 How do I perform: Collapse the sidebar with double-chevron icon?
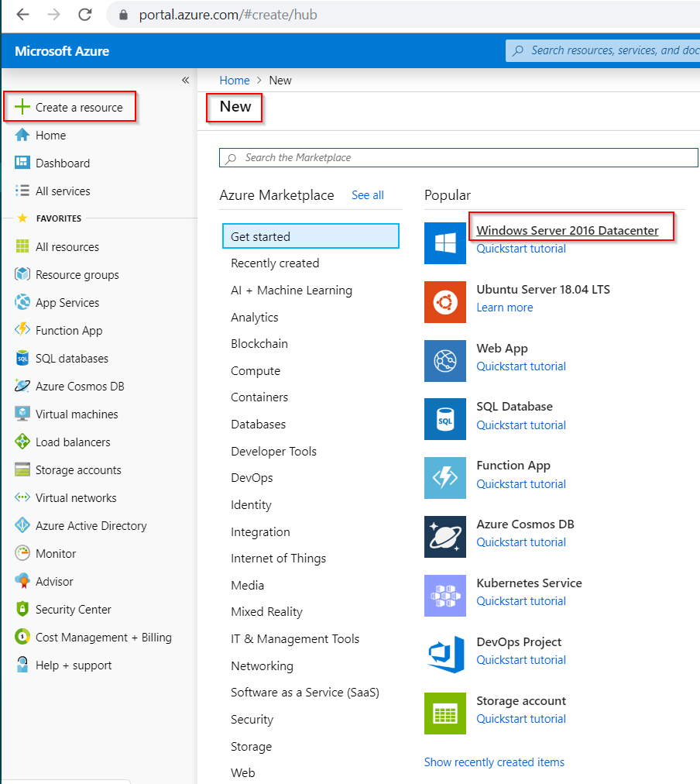[x=185, y=80]
